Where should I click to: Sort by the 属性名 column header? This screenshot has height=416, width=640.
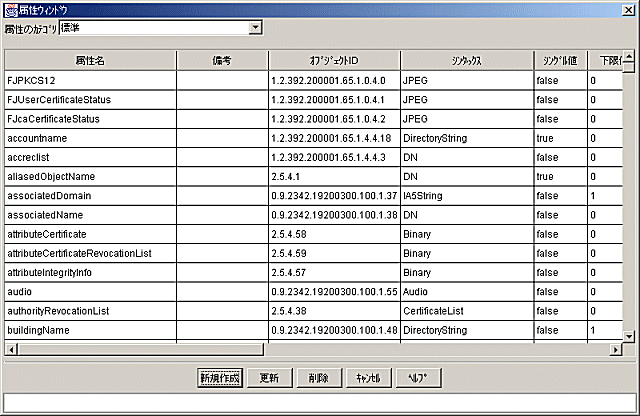pyautogui.click(x=90, y=60)
